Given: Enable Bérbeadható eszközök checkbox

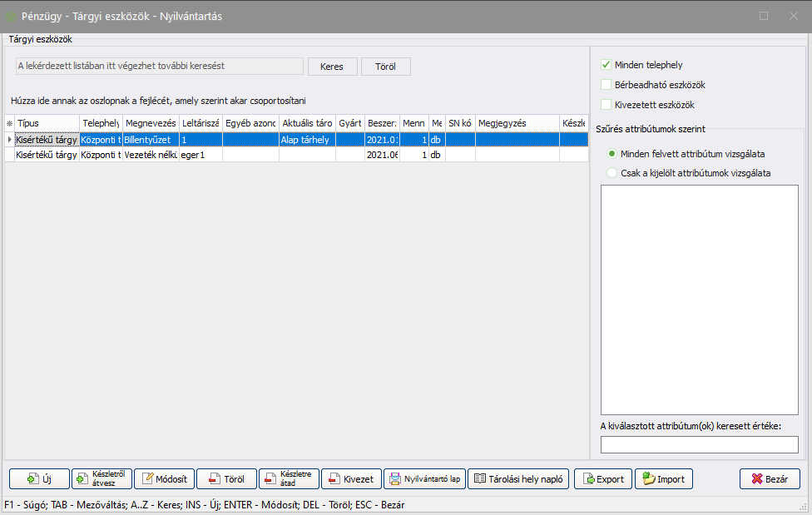Looking at the screenshot, I should (607, 85).
